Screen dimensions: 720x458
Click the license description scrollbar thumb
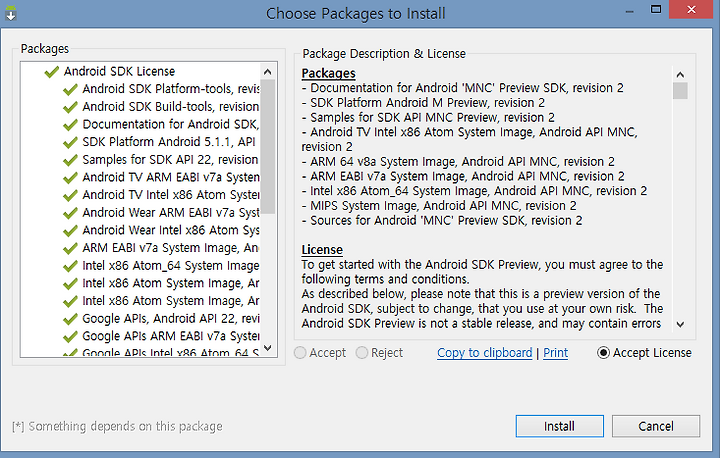[x=680, y=91]
